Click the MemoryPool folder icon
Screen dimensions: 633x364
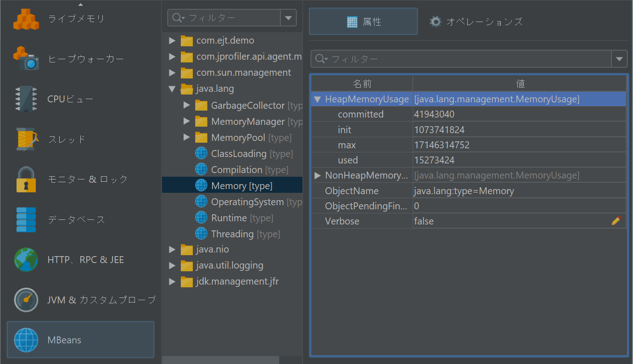click(201, 137)
